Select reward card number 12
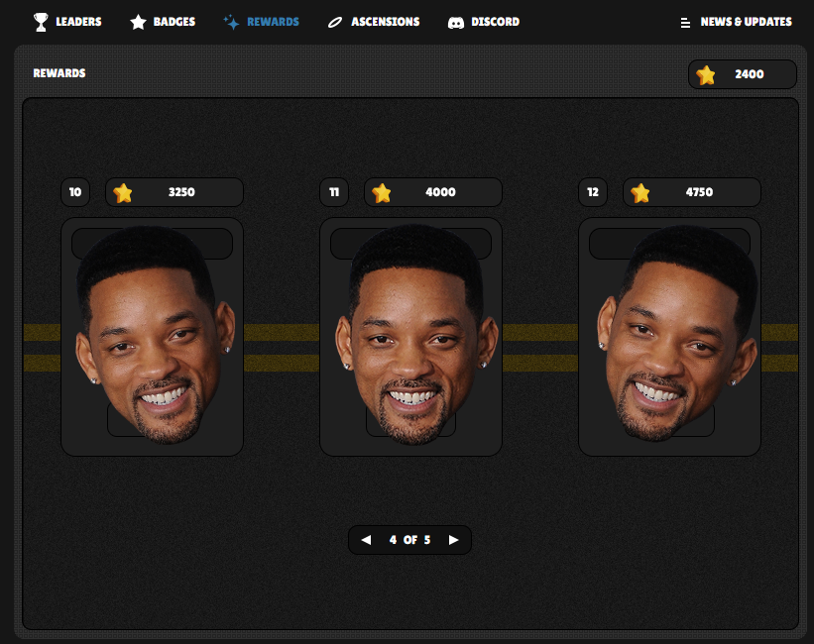 (669, 337)
